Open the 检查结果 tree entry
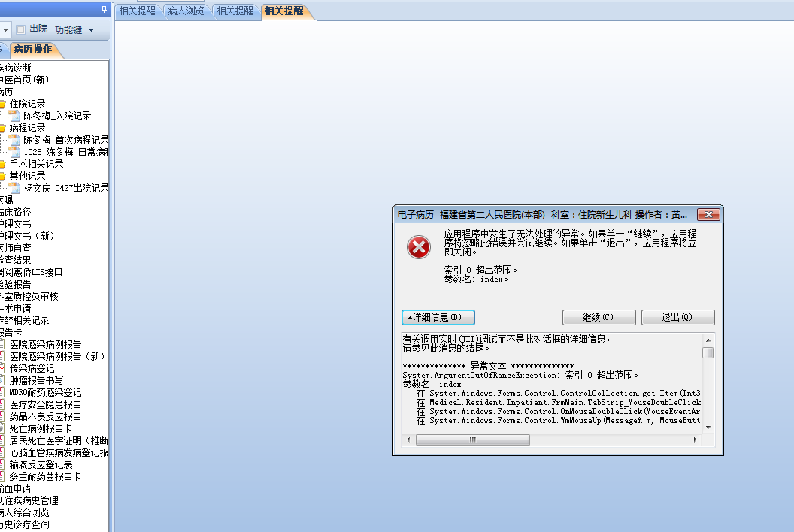 point(15,260)
